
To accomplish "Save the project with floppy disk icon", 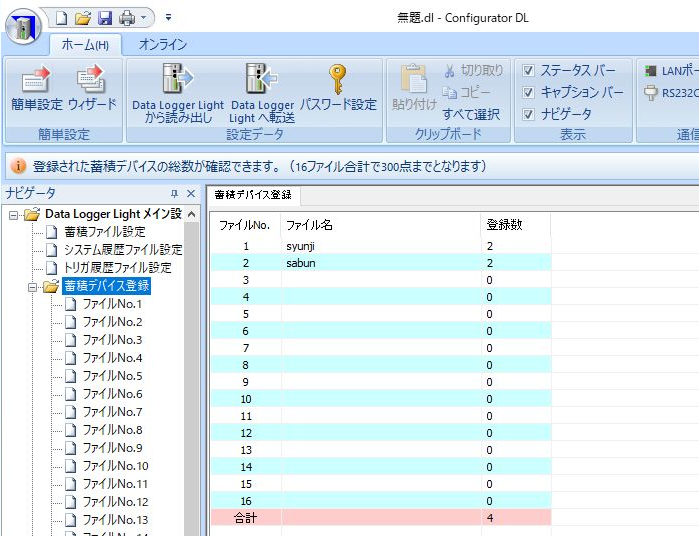I will (105, 18).
